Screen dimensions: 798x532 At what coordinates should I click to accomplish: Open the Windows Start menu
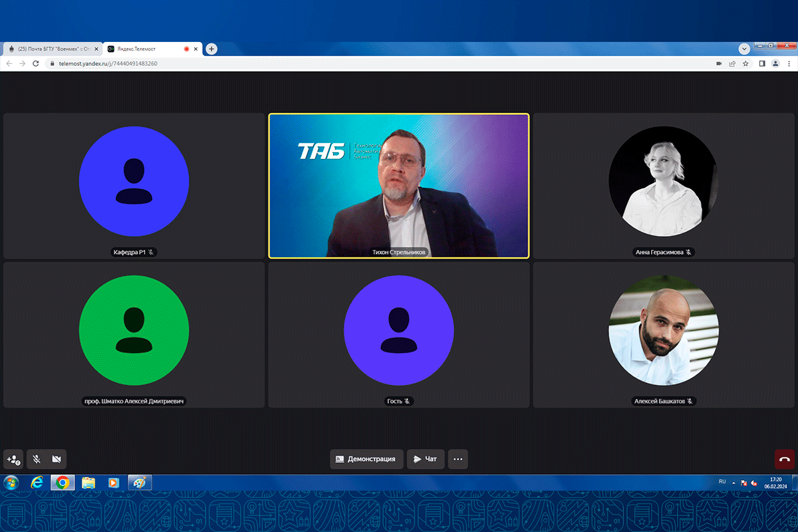pyautogui.click(x=11, y=483)
